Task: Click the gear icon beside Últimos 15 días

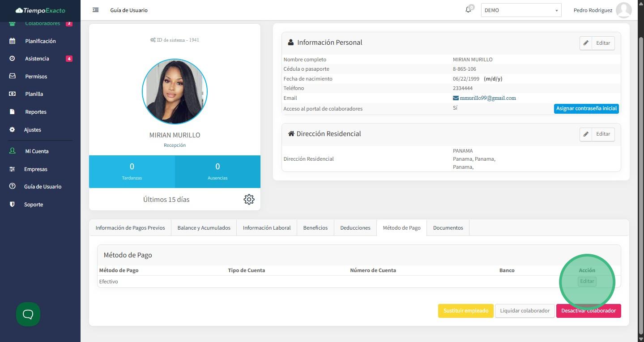Action: 249,199
